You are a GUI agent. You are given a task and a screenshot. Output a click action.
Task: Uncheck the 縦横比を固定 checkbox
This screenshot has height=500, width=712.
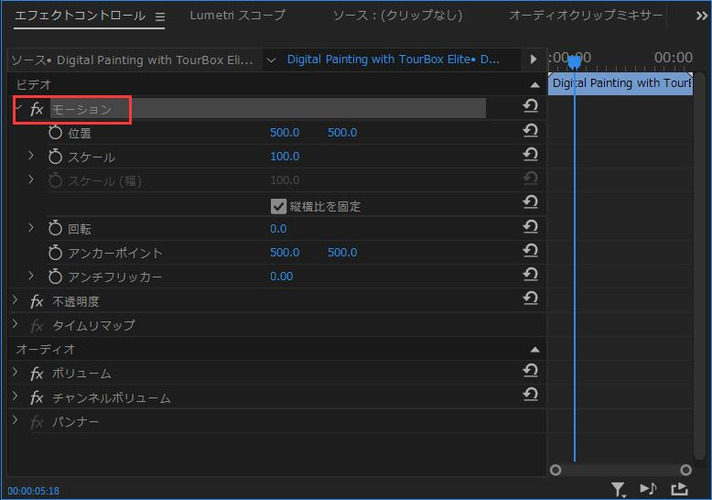278,207
